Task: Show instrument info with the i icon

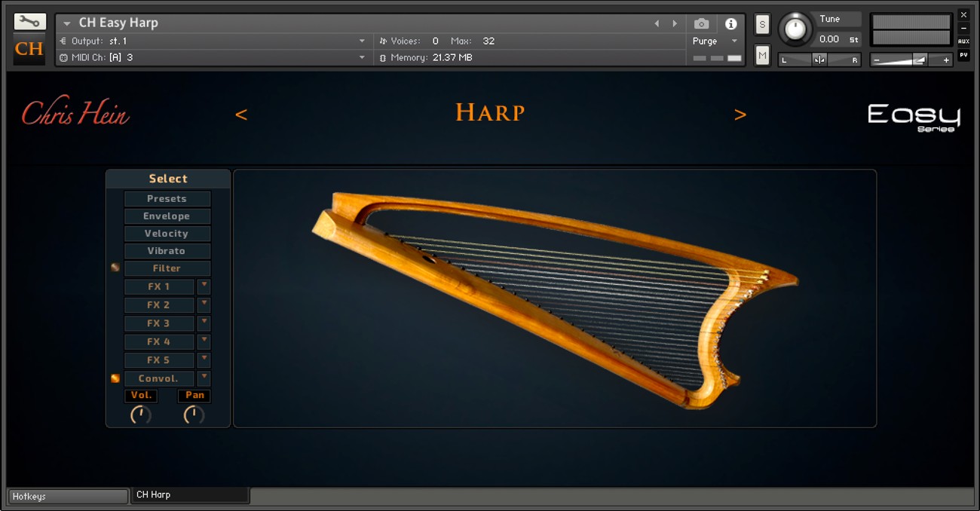Action: [x=730, y=24]
